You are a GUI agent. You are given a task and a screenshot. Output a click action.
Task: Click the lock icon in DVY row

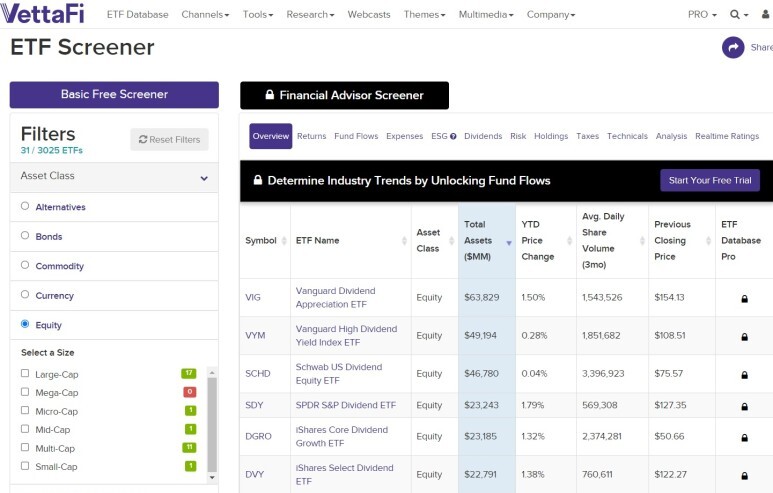[744, 475]
